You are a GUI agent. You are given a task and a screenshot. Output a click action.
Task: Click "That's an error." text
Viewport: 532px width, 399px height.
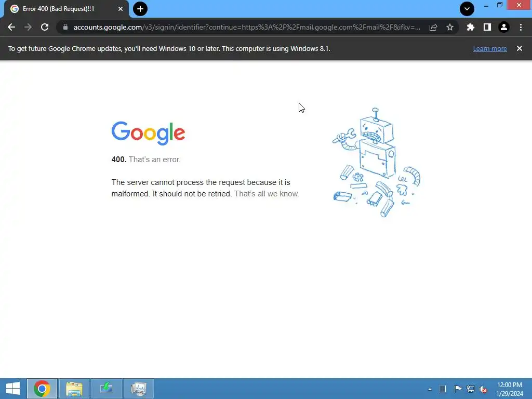155,159
